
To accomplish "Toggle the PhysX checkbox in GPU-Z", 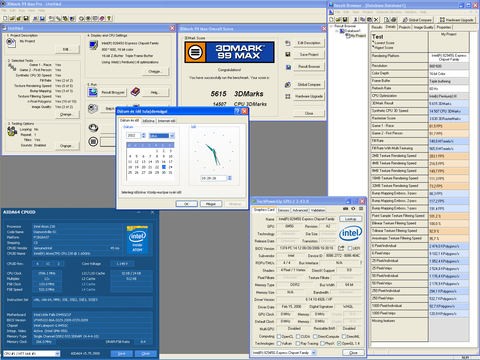I will point(322,343).
